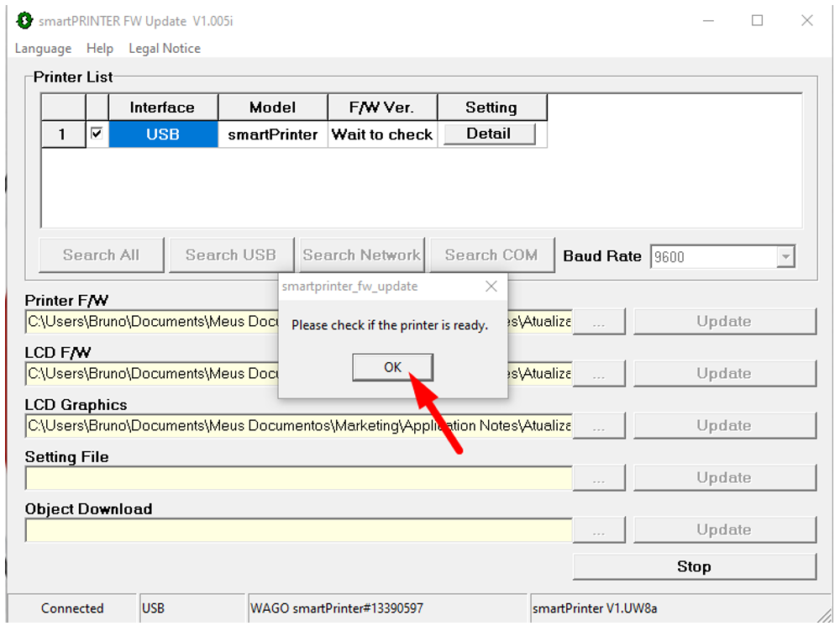Open the Help menu
This screenshot has height=626, width=840.
100,49
